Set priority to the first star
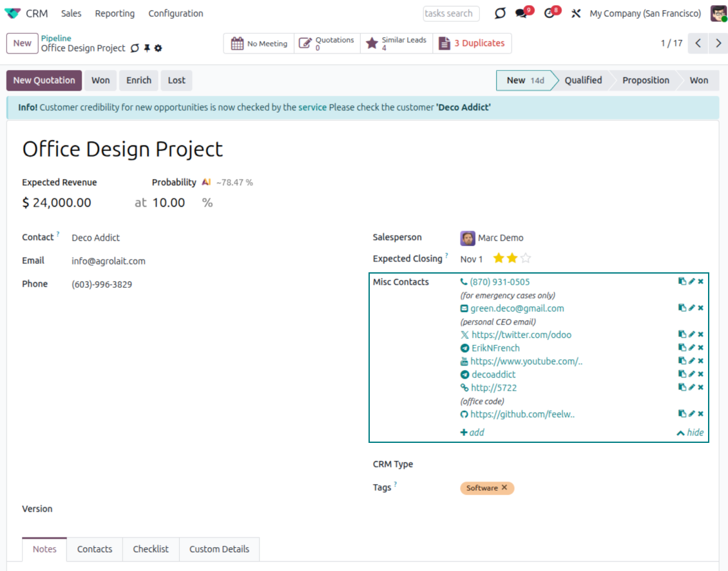The width and height of the screenshot is (728, 571). point(498,259)
